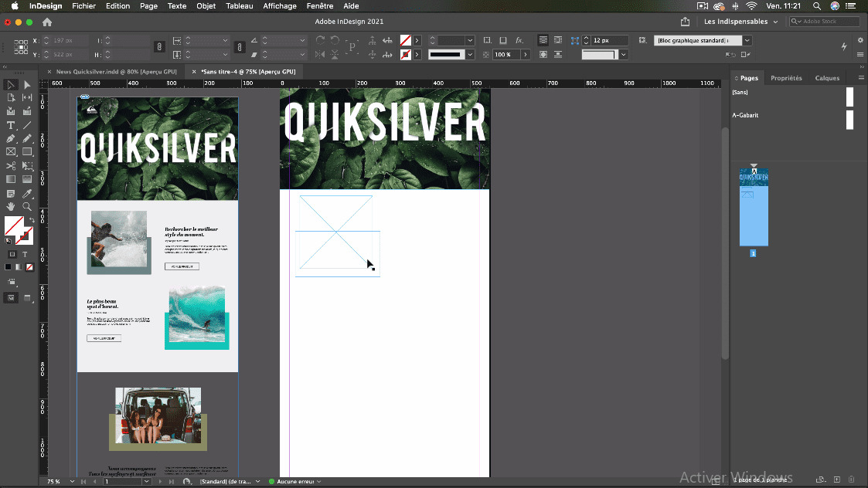Open the Tableau menu
868x488 pixels.
[239, 6]
